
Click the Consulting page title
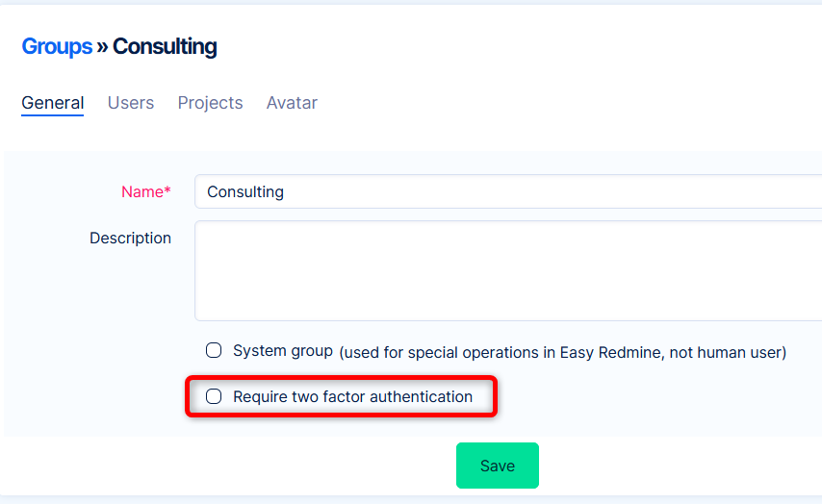click(x=165, y=46)
